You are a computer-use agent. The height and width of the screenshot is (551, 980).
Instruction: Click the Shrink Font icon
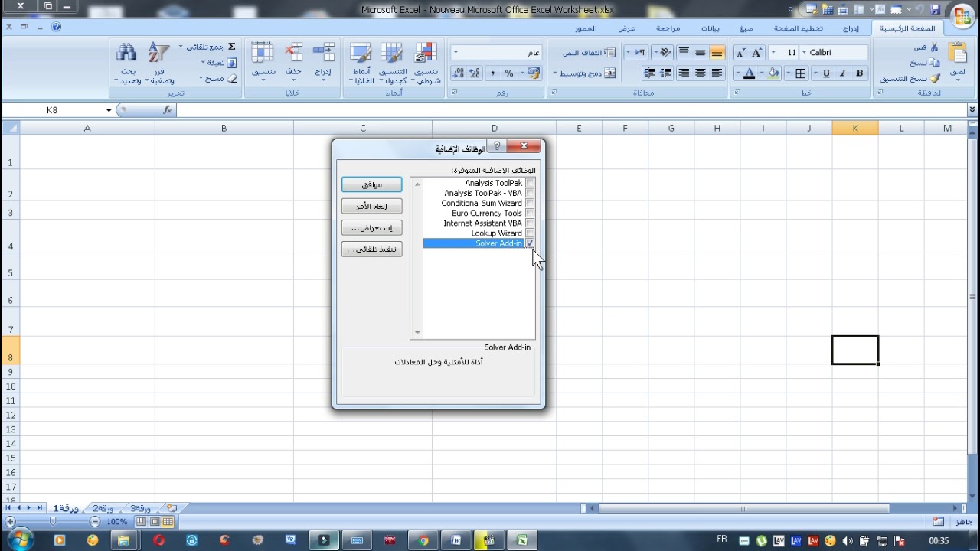coord(740,53)
